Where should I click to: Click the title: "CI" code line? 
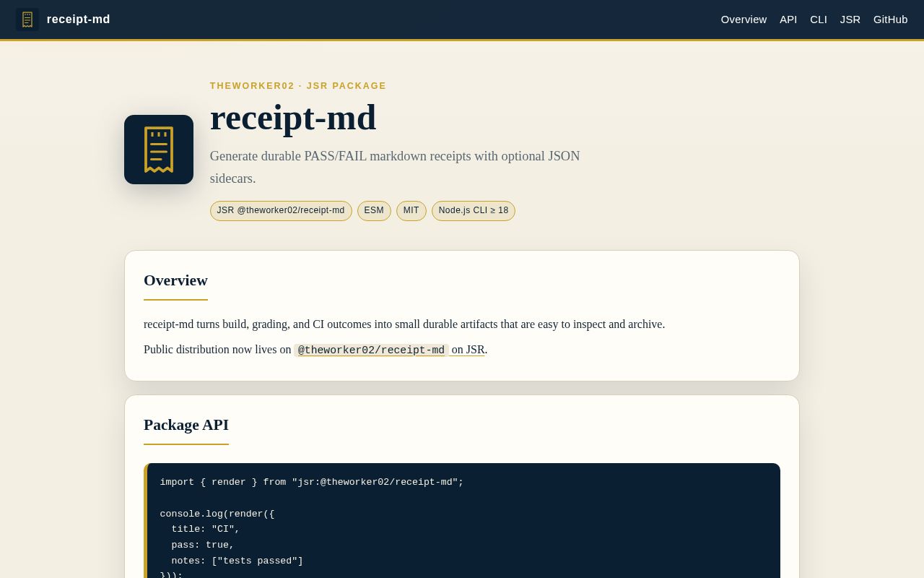(206, 530)
